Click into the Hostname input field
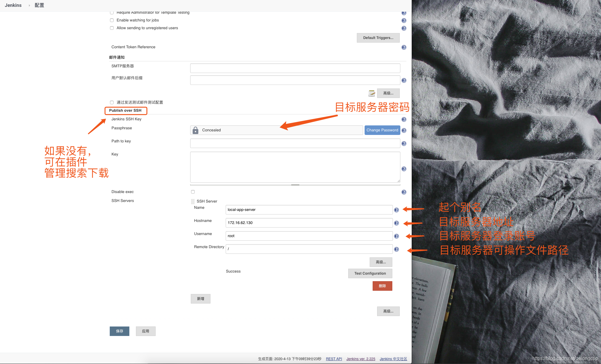The height and width of the screenshot is (364, 601). click(x=309, y=223)
